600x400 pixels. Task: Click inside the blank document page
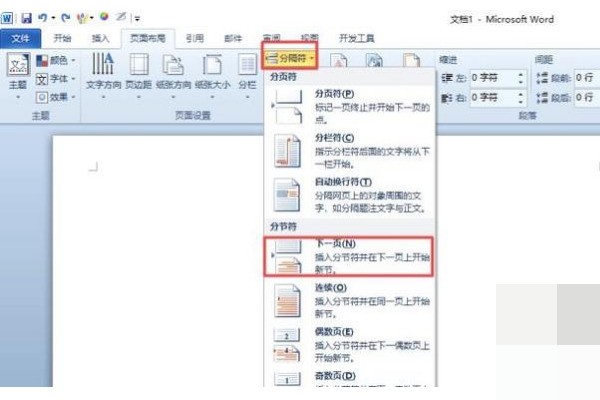[158, 260]
